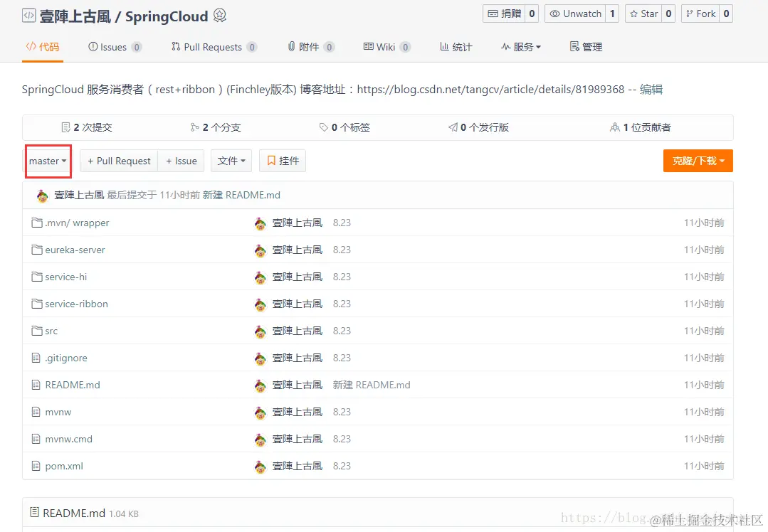Click the badge icon after SpringCloud title

[x=220, y=16]
